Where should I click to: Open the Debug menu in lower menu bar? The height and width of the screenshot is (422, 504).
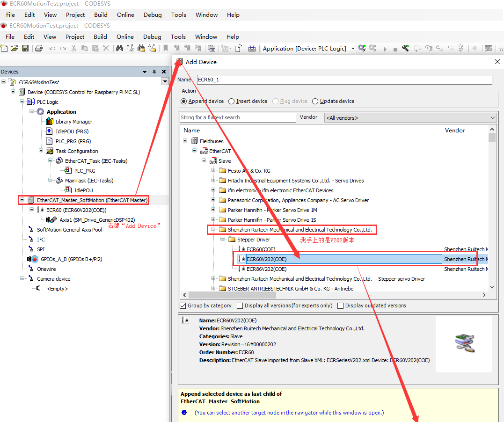tap(152, 36)
